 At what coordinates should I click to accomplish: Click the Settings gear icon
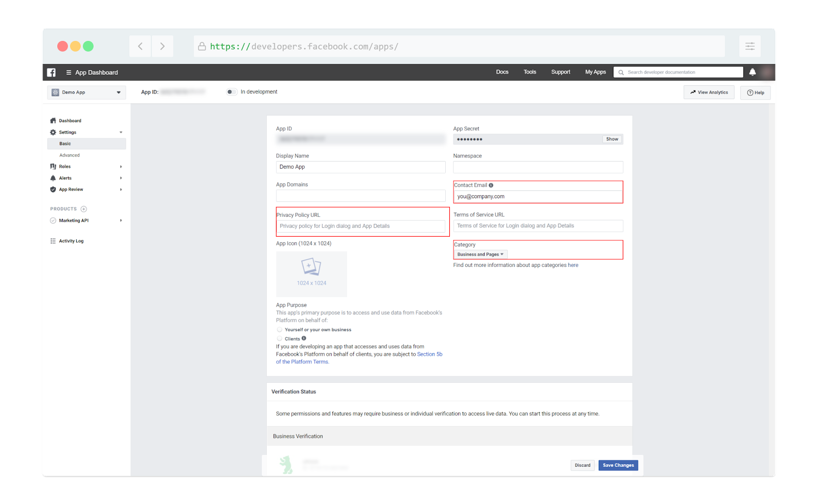[x=53, y=132]
